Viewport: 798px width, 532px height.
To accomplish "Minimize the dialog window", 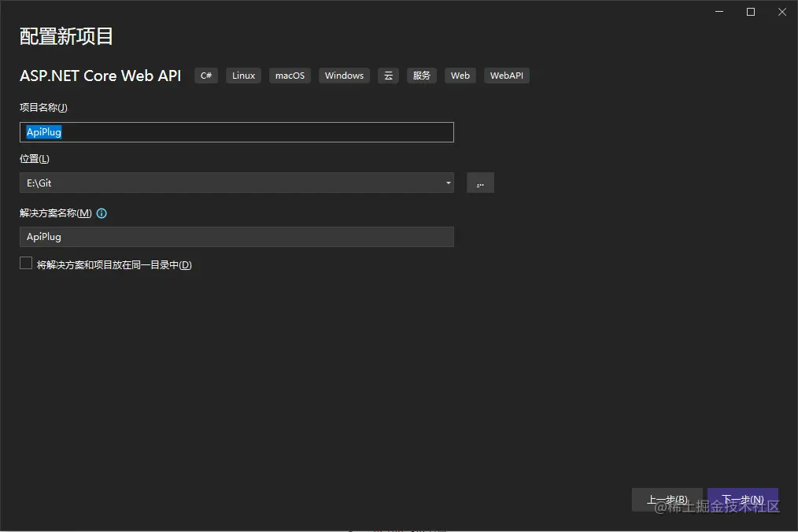I will pos(719,12).
